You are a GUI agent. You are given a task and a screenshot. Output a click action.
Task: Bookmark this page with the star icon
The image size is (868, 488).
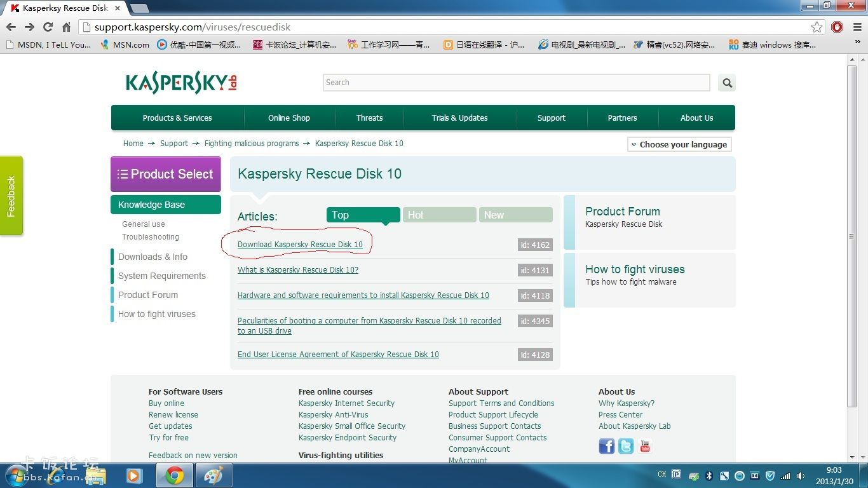coord(817,27)
